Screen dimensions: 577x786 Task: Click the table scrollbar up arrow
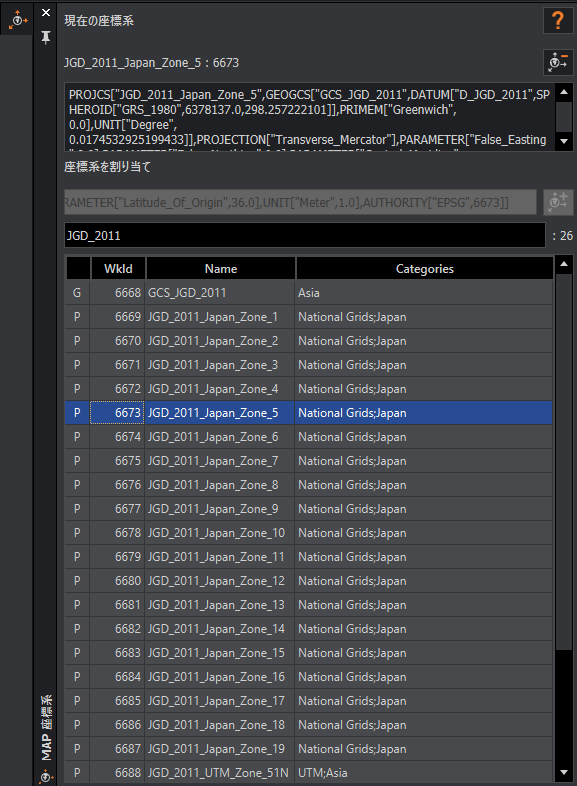[x=564, y=264]
